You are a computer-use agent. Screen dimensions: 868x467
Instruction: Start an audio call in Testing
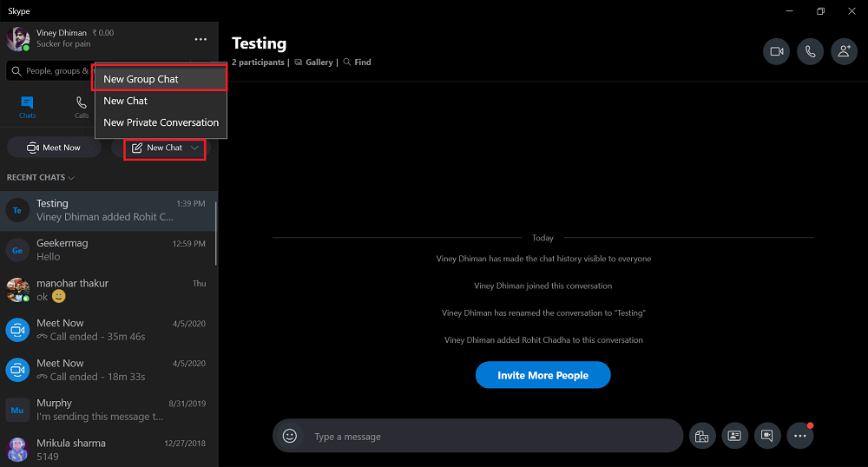click(810, 51)
